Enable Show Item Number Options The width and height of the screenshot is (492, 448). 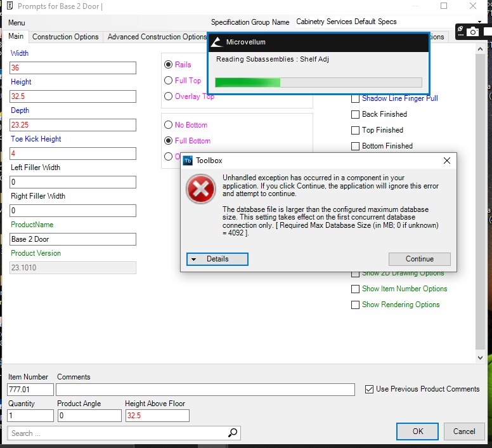click(355, 289)
